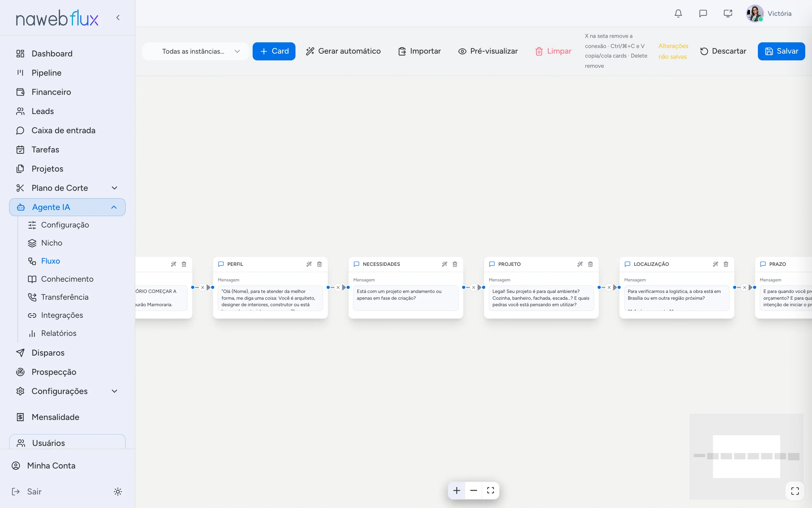
Task: Discard changes with Descartar
Action: [x=723, y=51]
